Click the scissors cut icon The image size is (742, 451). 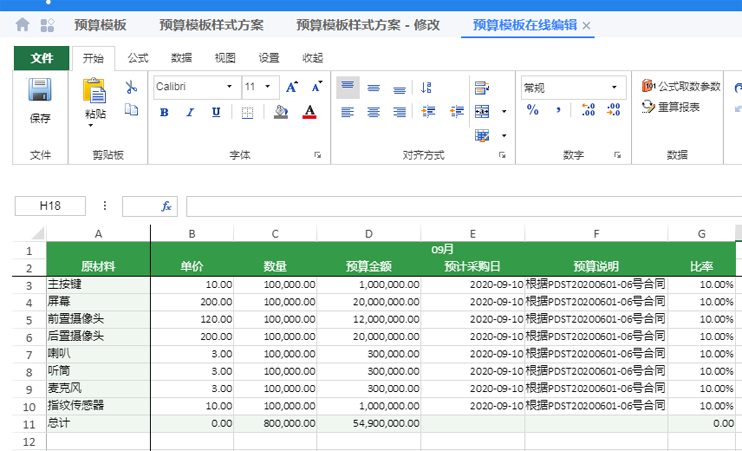tap(130, 87)
